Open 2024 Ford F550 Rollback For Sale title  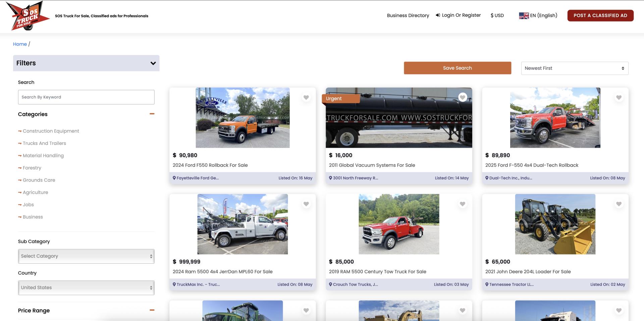(x=210, y=165)
